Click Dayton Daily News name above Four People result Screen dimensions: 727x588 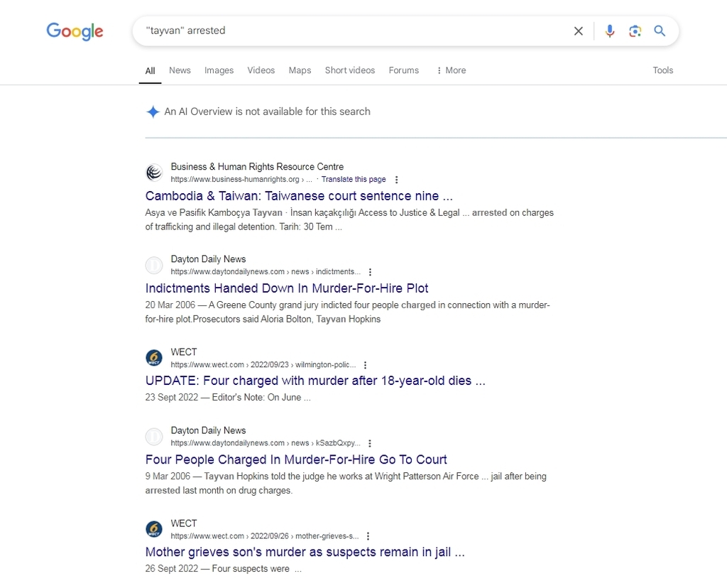[x=208, y=431]
